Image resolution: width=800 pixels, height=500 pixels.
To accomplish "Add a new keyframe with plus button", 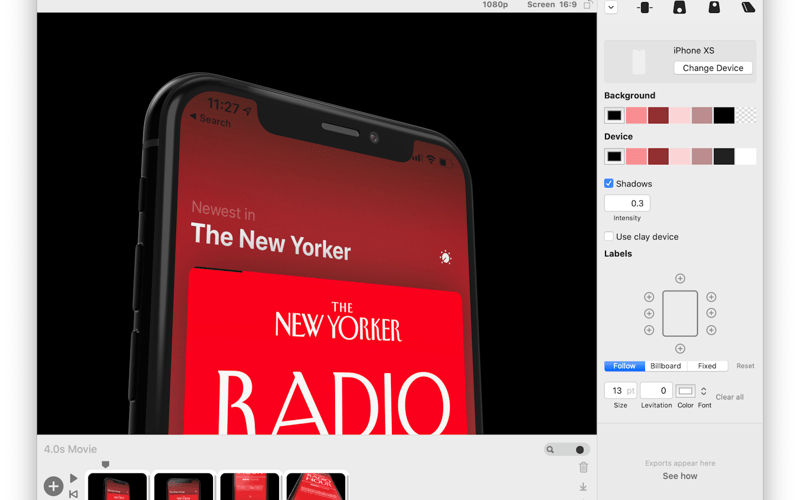I will click(53, 486).
